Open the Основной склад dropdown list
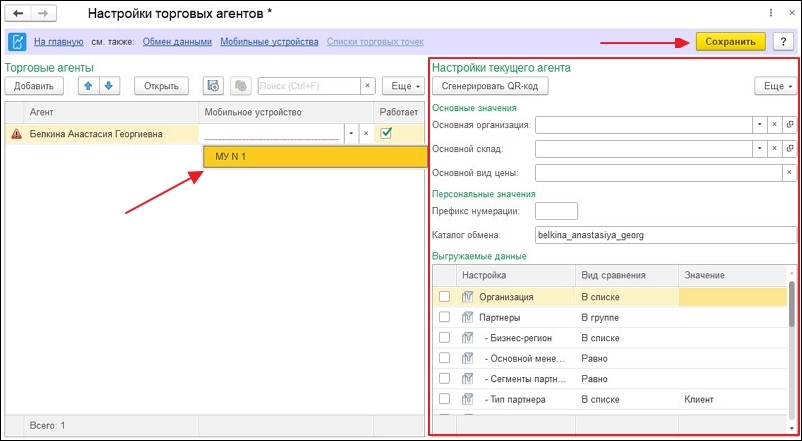 coord(759,149)
